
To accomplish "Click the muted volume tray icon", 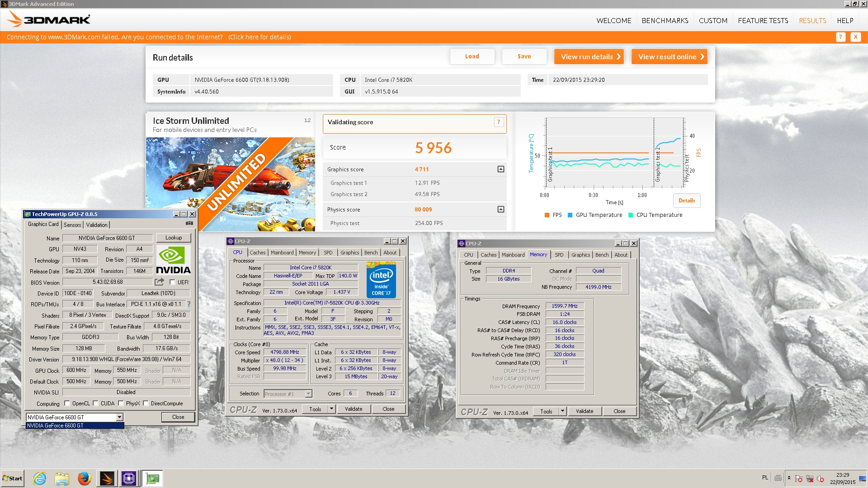I will tap(821, 479).
